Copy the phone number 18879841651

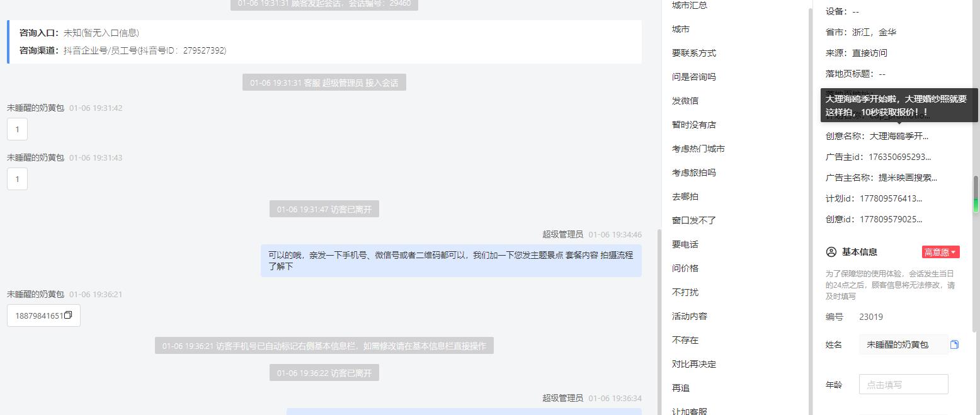click(68, 316)
